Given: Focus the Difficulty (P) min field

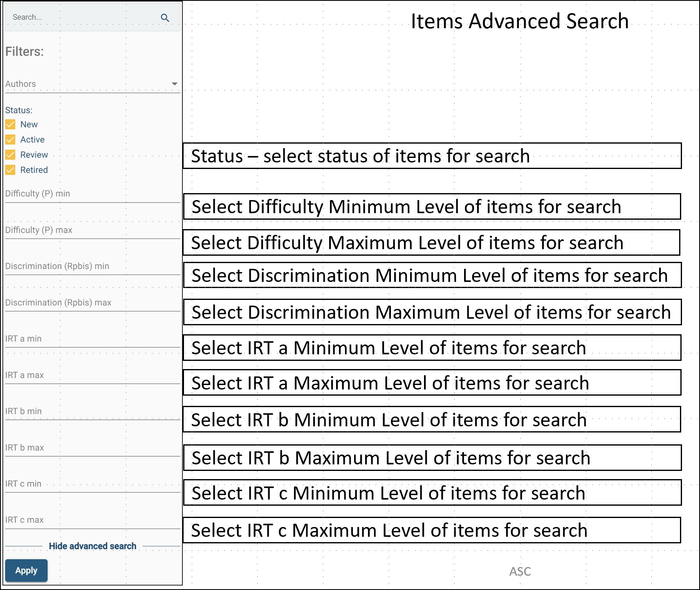Looking at the screenshot, I should click(x=92, y=194).
